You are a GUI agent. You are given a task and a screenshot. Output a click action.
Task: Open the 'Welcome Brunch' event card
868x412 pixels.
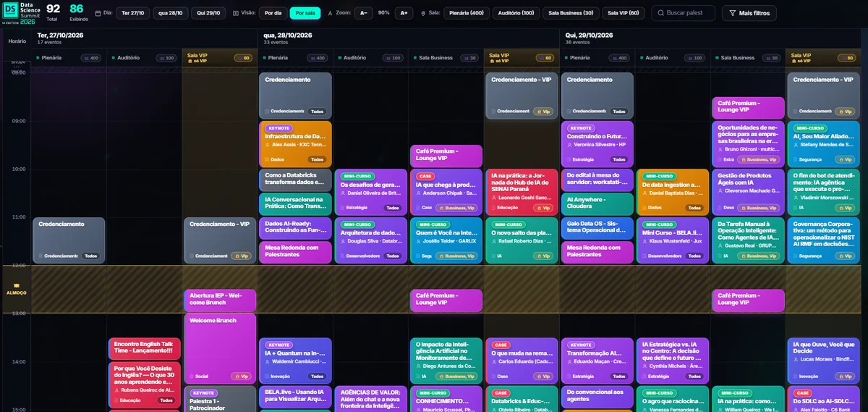coord(220,348)
